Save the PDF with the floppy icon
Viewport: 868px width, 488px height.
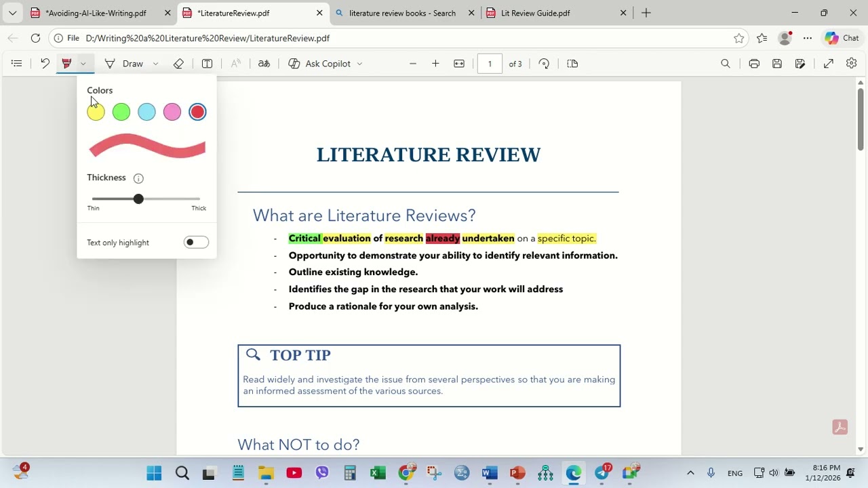pos(777,64)
